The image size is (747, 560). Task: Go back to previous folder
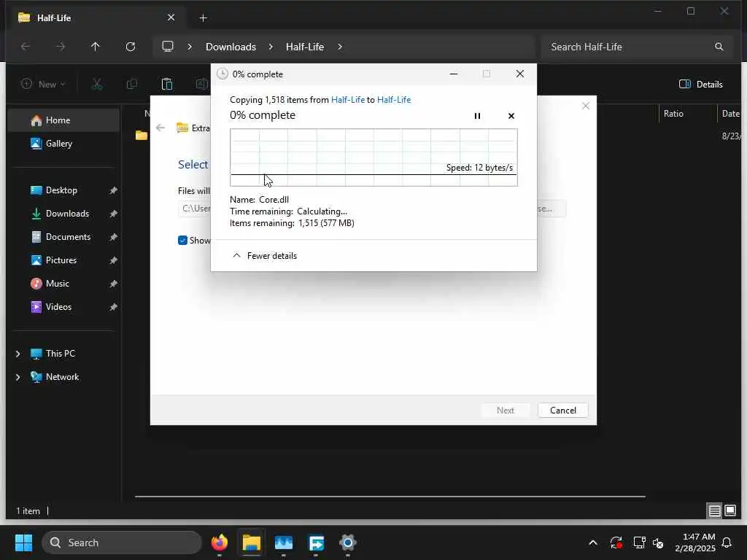click(26, 47)
